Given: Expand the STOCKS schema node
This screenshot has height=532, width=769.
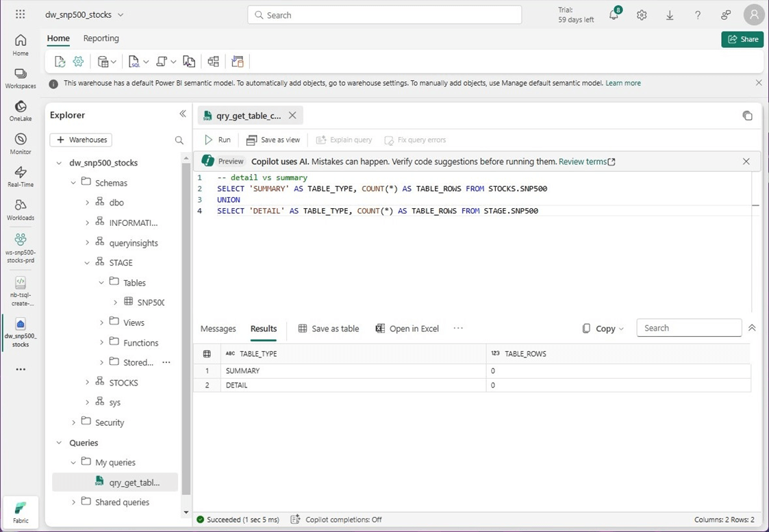Looking at the screenshot, I should [87, 383].
